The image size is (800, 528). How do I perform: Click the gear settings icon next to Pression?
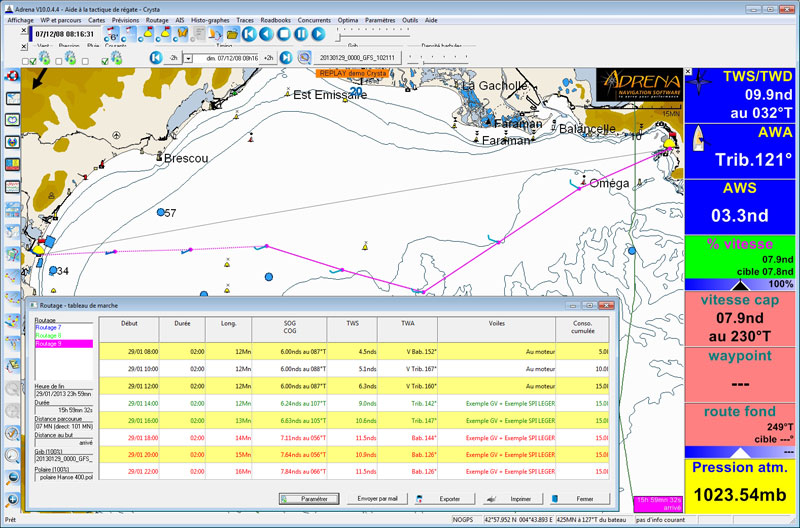[70, 58]
